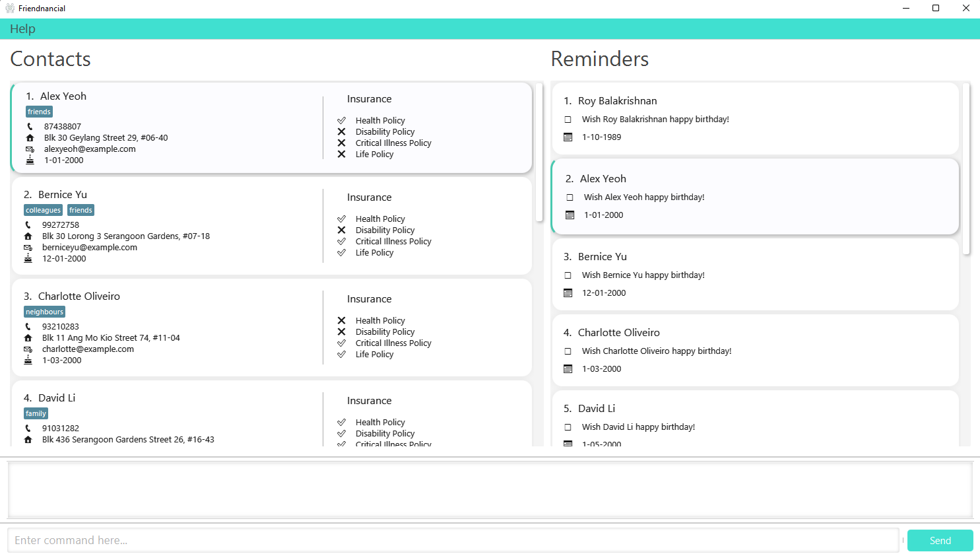Click Charlotte Oliveiro's Life Policy checkmark icon
The image size is (980, 556).
click(341, 355)
